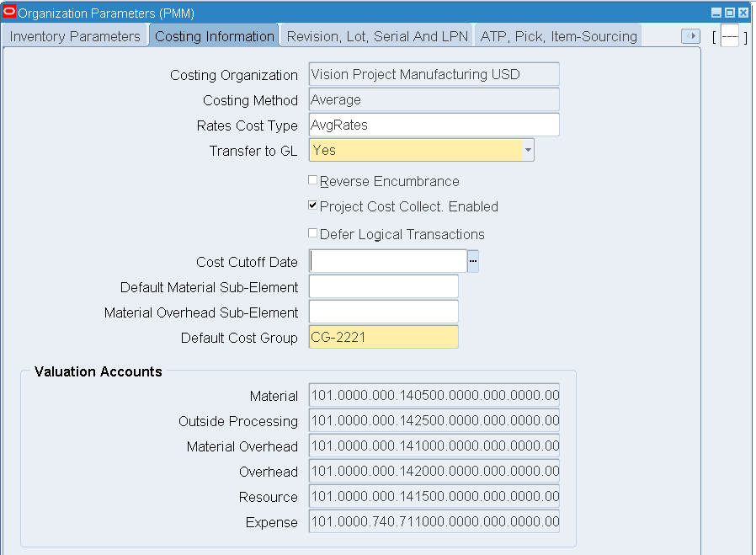Viewport: 756px width, 555px height.
Task: Focus the Resource valuation account field
Action: pyautogui.click(x=434, y=496)
